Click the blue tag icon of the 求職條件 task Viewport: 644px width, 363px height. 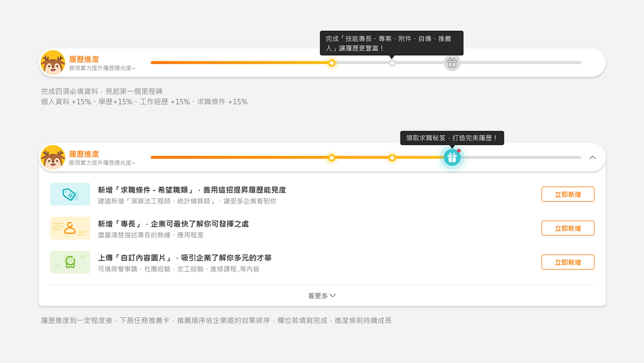pos(70,194)
